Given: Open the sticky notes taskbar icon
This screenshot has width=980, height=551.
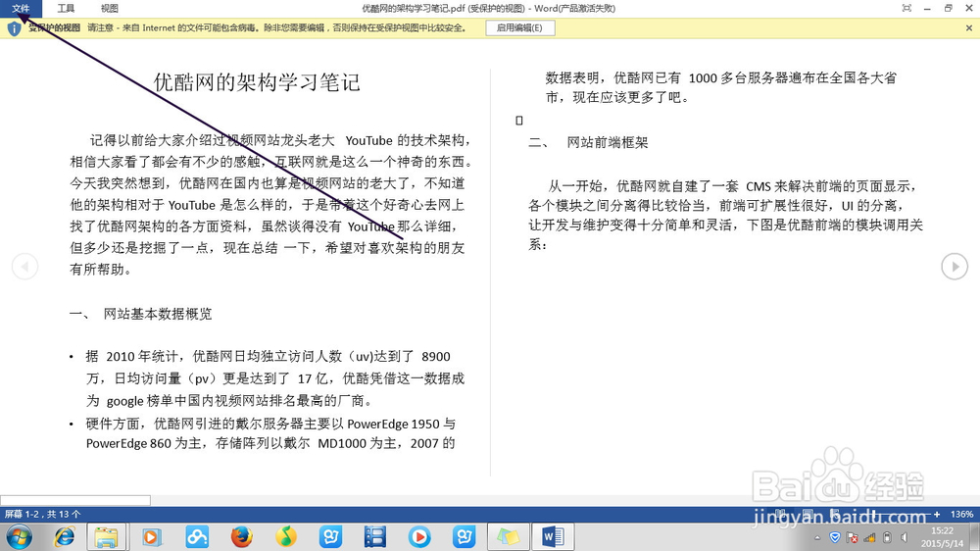Looking at the screenshot, I should (508, 536).
